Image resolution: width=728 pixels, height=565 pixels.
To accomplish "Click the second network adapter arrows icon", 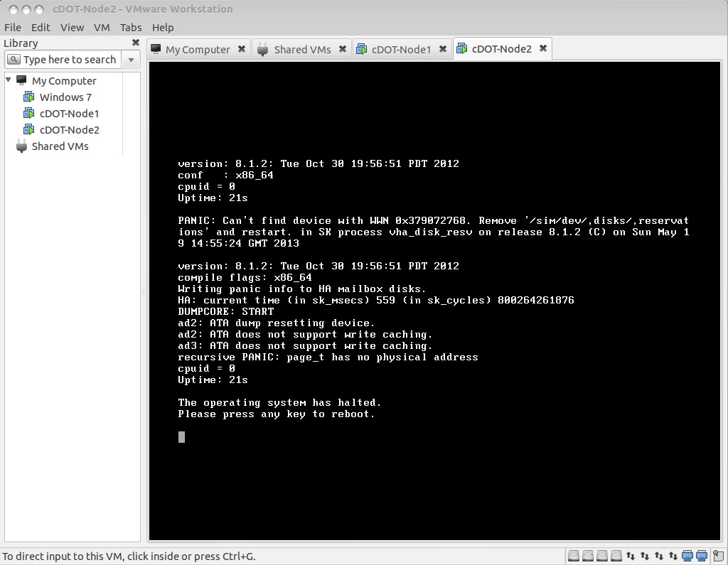I will tap(645, 555).
